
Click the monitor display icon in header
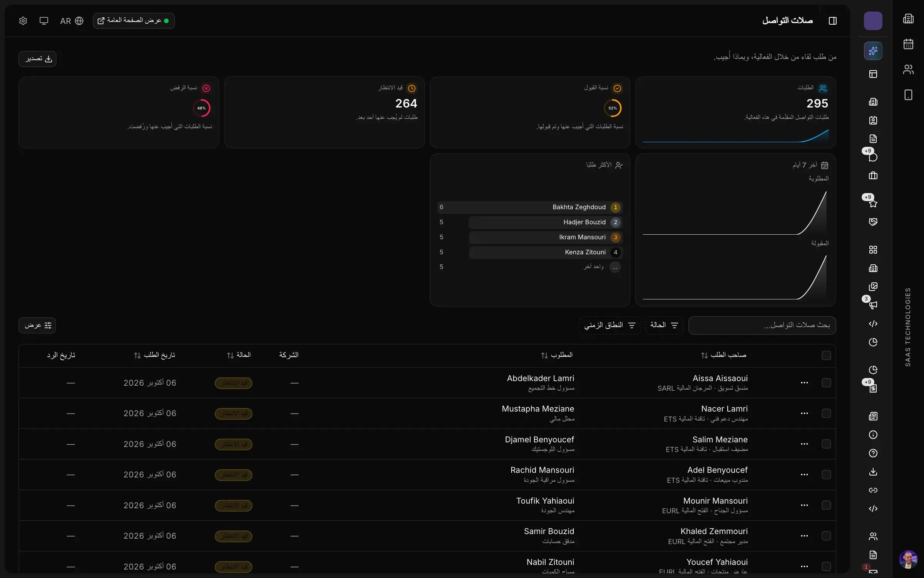pyautogui.click(x=44, y=21)
